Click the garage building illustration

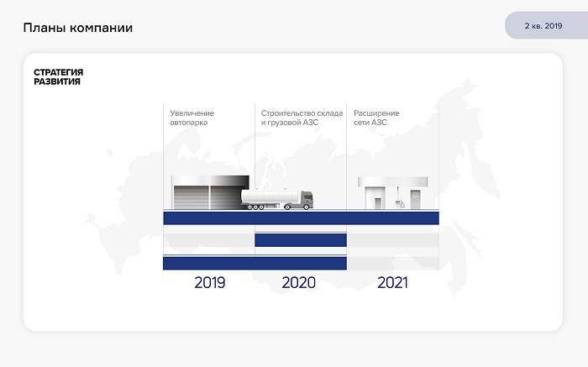point(210,192)
